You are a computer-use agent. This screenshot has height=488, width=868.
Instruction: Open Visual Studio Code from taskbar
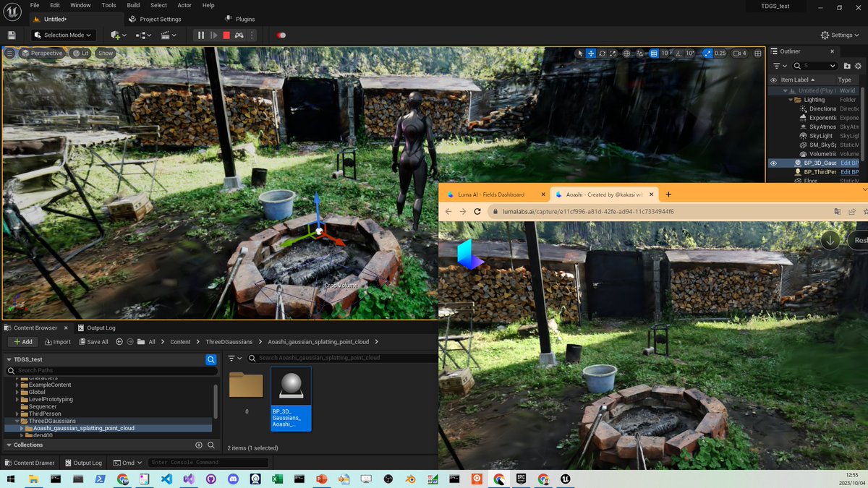[x=166, y=479]
